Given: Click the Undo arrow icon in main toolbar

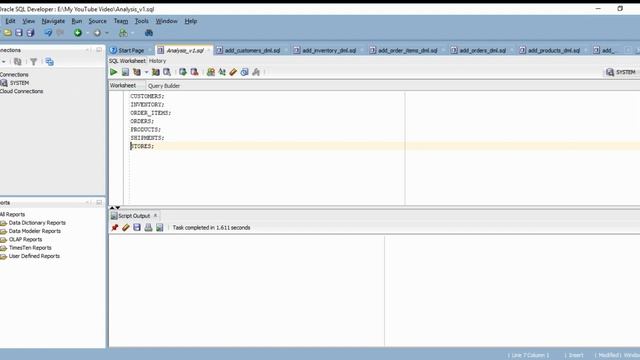Looking at the screenshot, I should (x=48, y=33).
